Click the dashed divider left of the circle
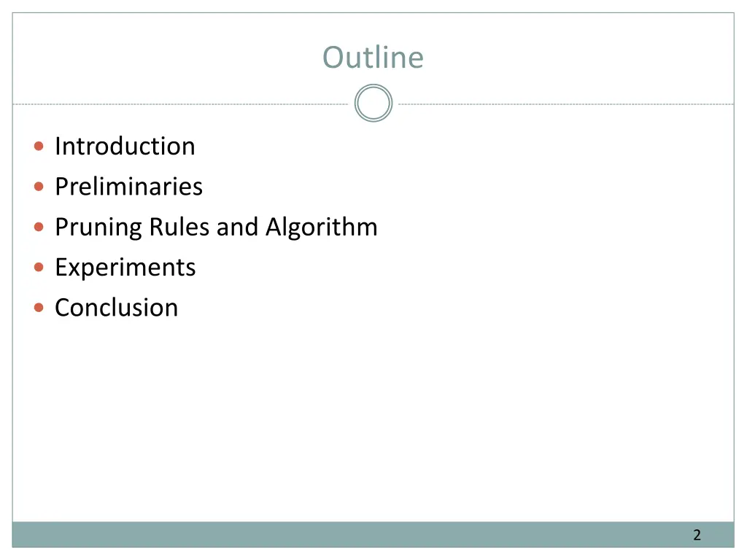This screenshot has width=747, height=560. (x=181, y=104)
